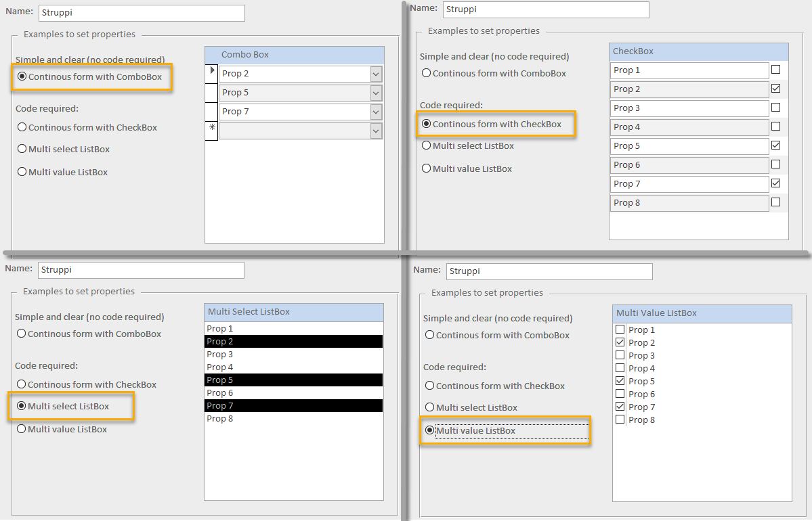Viewport: 812px width, 521px height.
Task: Tick the Prop 4 checkbox in CheckBox panel
Action: (775, 127)
